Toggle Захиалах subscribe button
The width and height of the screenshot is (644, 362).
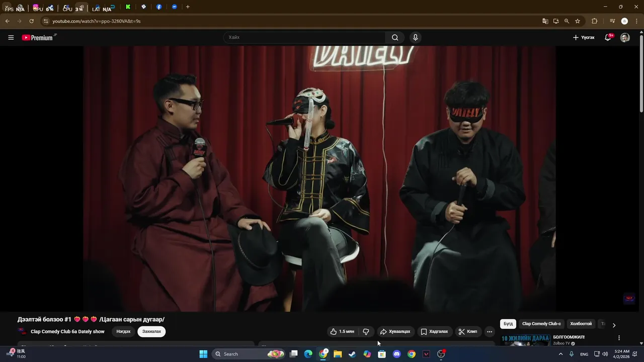[x=151, y=332]
